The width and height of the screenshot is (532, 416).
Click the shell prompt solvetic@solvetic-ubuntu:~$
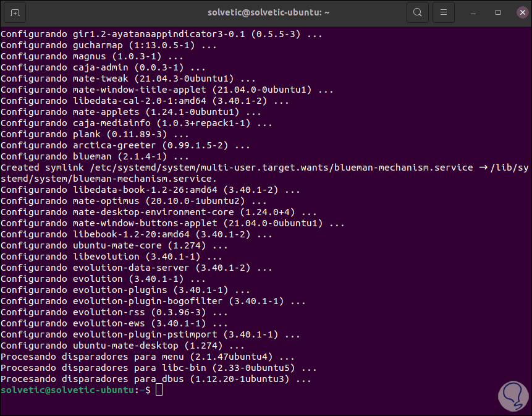(x=74, y=390)
